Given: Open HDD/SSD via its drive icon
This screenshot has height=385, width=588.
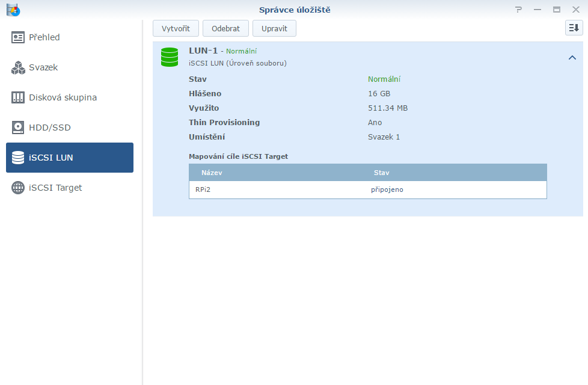Looking at the screenshot, I should (18, 128).
